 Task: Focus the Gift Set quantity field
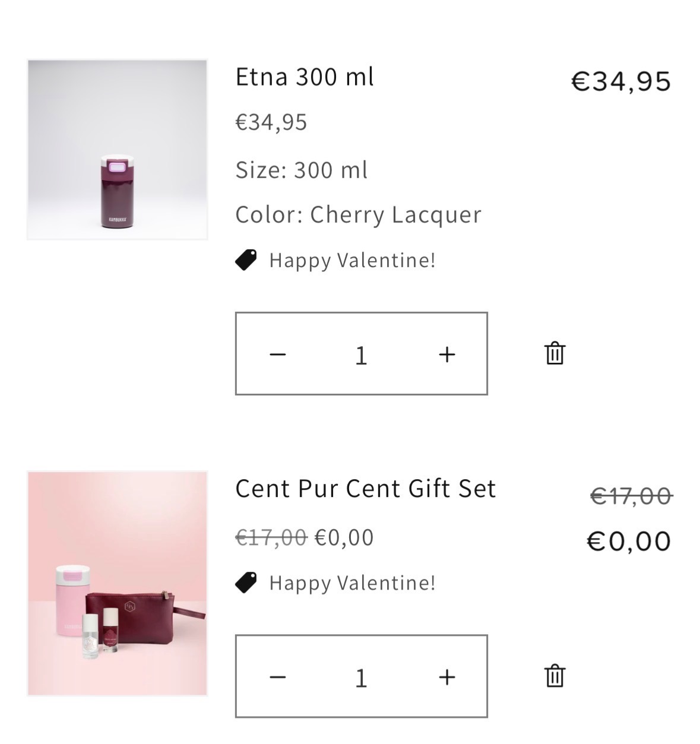point(361,677)
